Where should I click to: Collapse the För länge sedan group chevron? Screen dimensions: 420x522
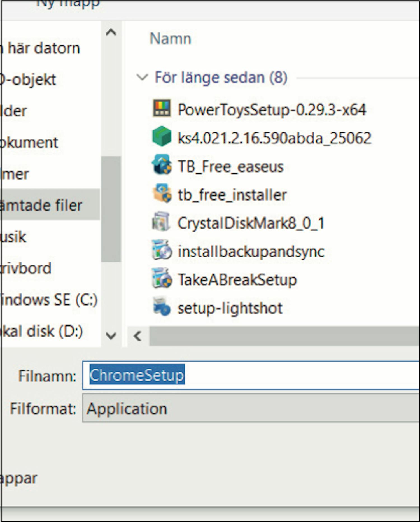click(x=142, y=77)
